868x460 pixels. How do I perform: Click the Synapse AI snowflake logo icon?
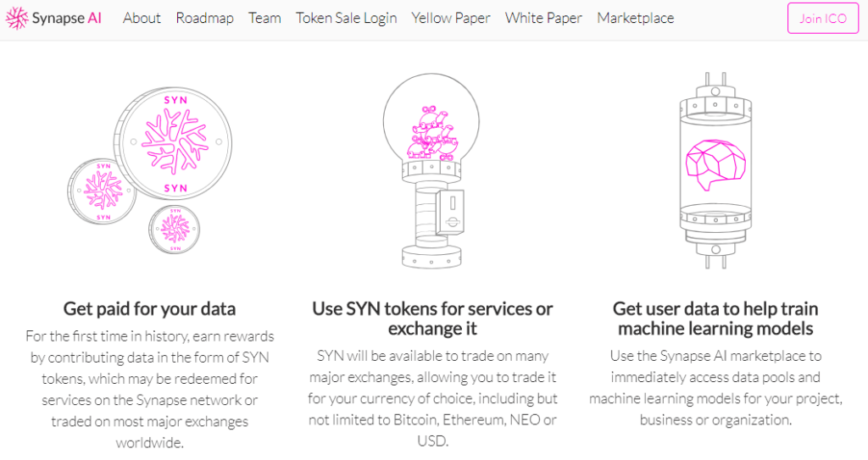[17, 19]
